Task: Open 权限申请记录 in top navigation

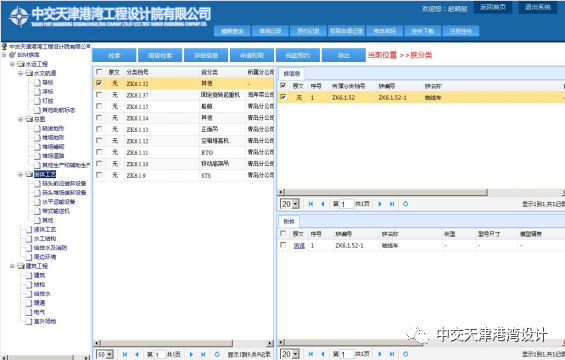Action: [347, 31]
